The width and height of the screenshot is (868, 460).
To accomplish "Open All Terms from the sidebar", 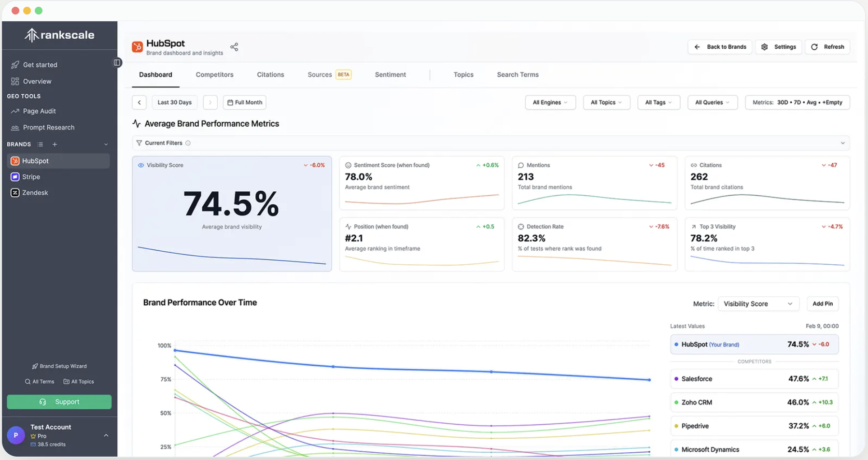I will 40,382.
